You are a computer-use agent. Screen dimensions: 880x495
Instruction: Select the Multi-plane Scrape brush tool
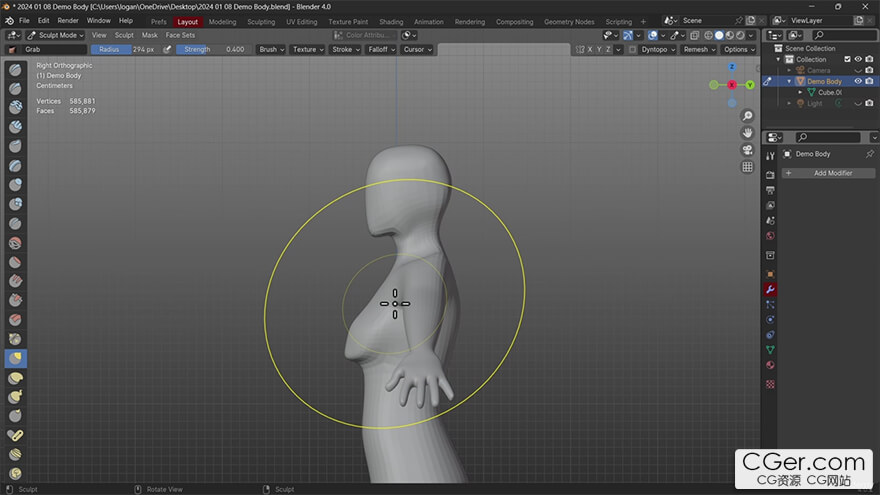(16, 320)
